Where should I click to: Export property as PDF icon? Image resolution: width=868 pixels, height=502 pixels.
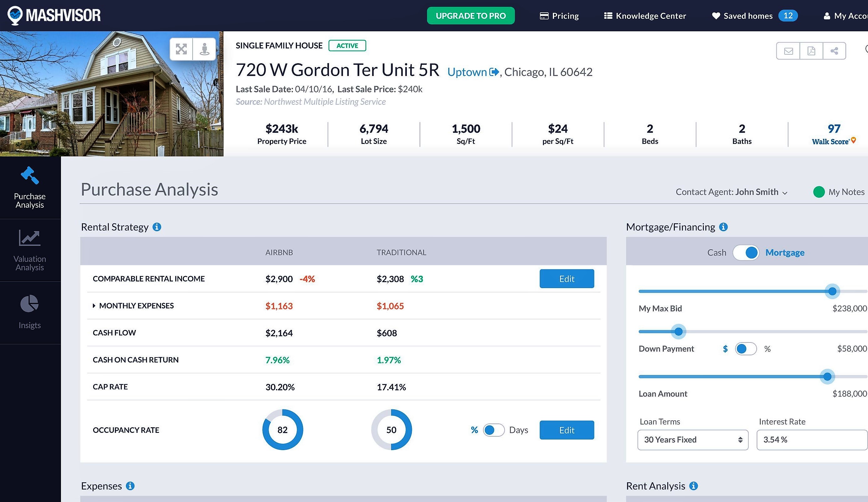(x=811, y=51)
